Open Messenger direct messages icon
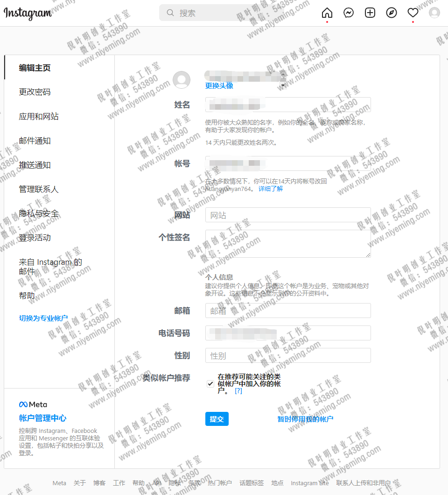The width and height of the screenshot is (448, 495). [348, 13]
